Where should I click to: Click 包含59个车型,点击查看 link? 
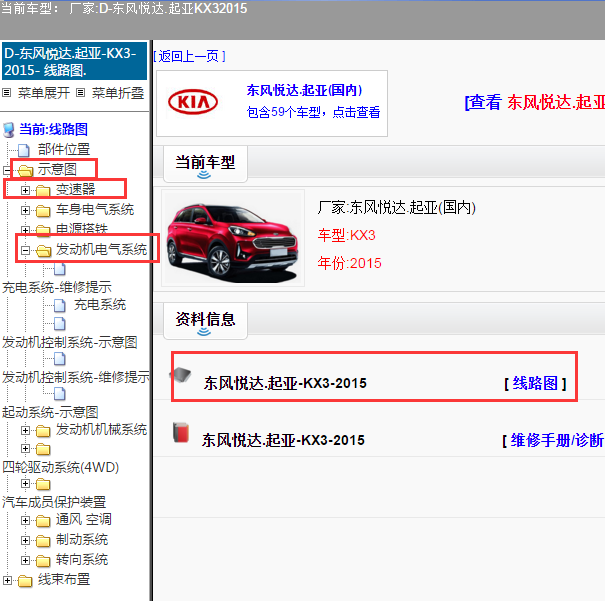coord(313,112)
